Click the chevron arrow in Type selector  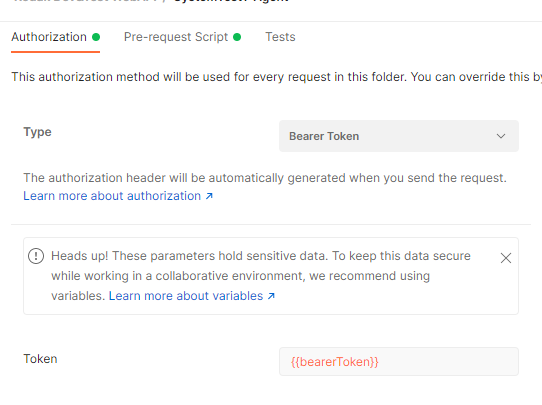501,136
